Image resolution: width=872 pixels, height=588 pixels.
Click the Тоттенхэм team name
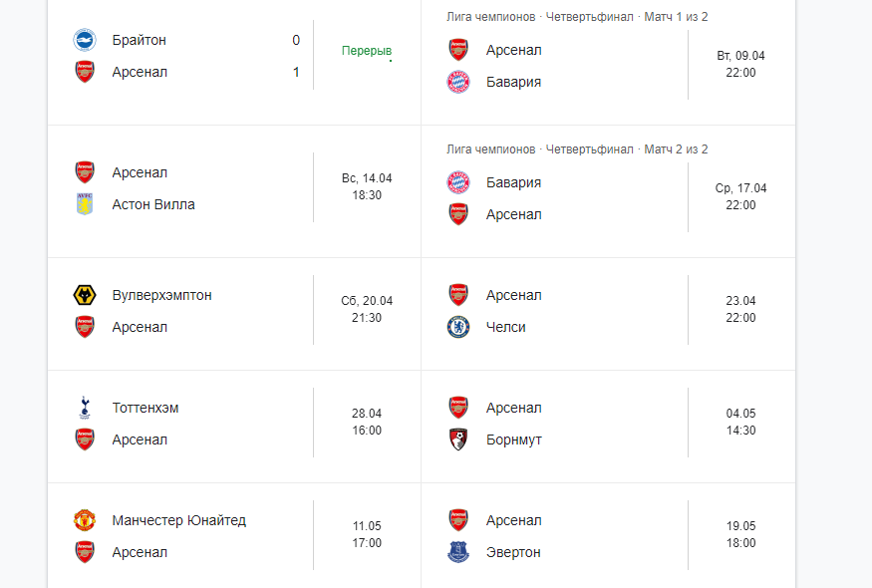[145, 408]
